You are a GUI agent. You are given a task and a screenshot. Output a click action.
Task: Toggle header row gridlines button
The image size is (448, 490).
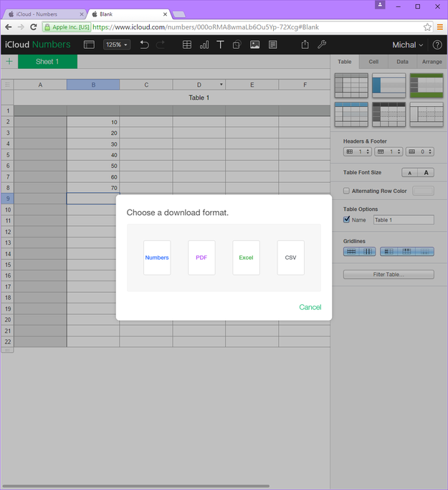pos(407,251)
